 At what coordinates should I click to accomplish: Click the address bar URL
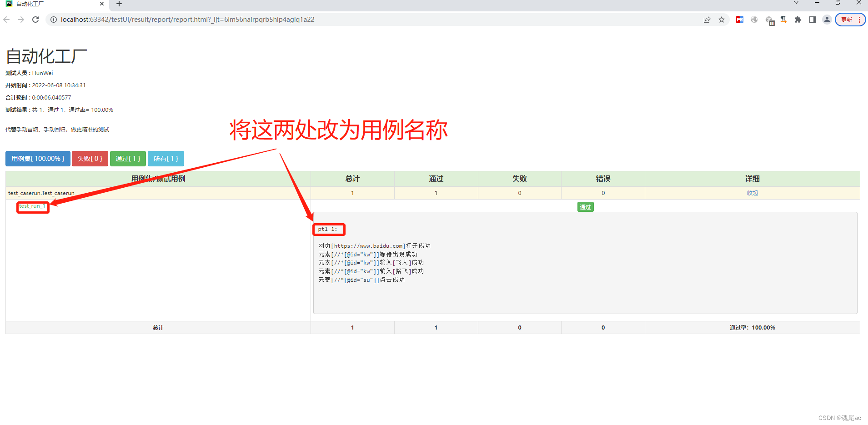pos(187,20)
